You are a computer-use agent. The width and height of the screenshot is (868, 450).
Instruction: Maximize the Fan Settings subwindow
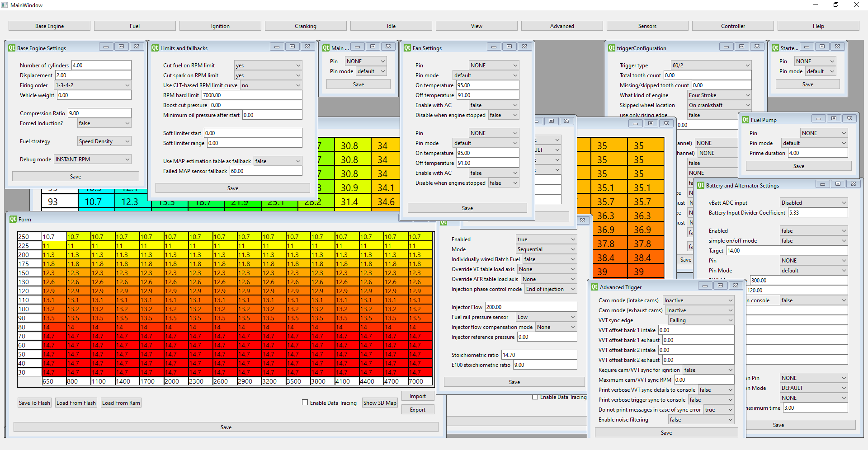[509, 47]
